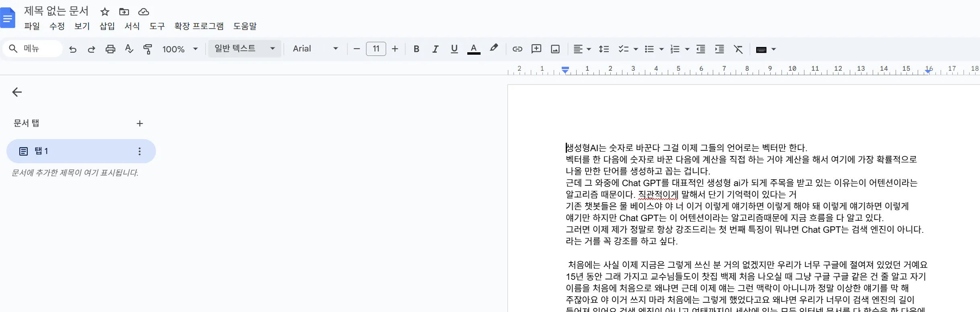Run spelling and grammar check icon
The height and width of the screenshot is (312, 980).
pos(129,49)
